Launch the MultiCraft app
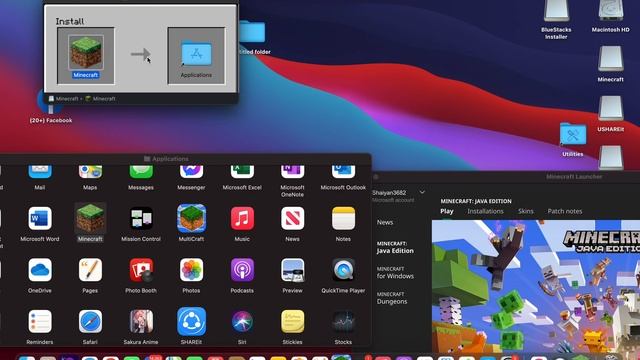640x360 pixels. click(x=191, y=218)
